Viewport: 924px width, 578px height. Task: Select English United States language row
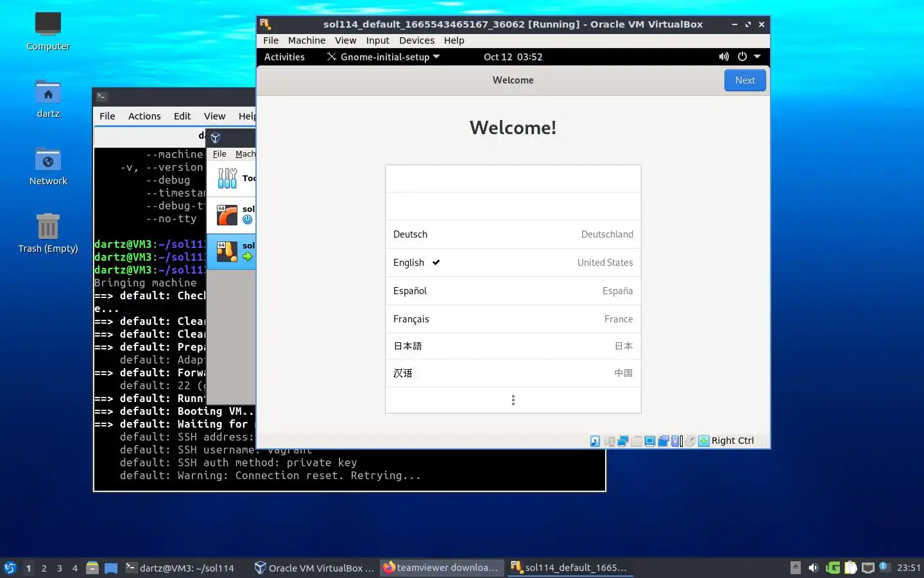[513, 263]
